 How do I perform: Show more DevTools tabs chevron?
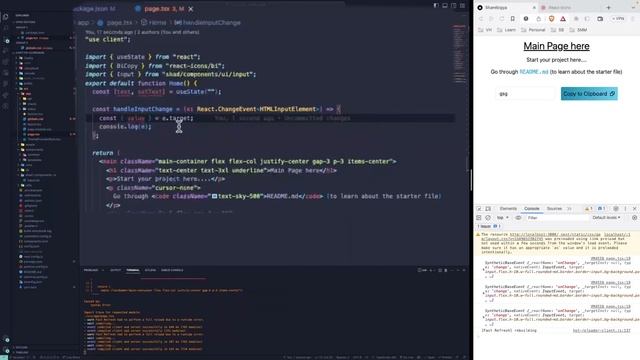(x=569, y=209)
